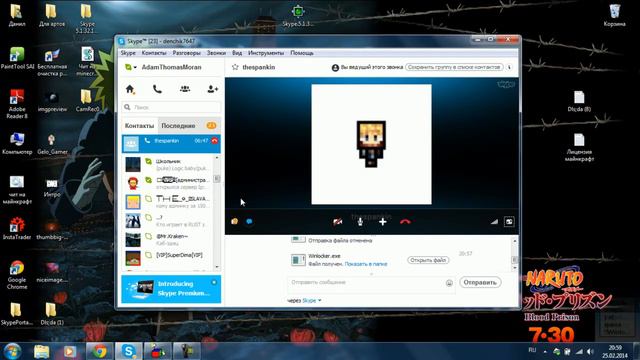Select the Google Chrome desktop icon

[17, 274]
